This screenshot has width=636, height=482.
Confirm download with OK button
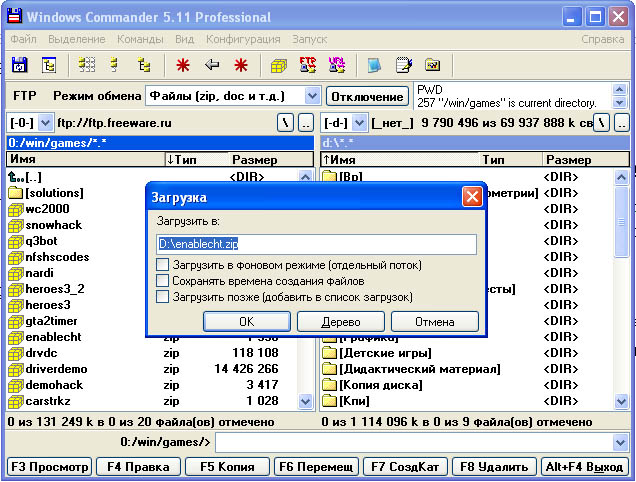point(247,322)
